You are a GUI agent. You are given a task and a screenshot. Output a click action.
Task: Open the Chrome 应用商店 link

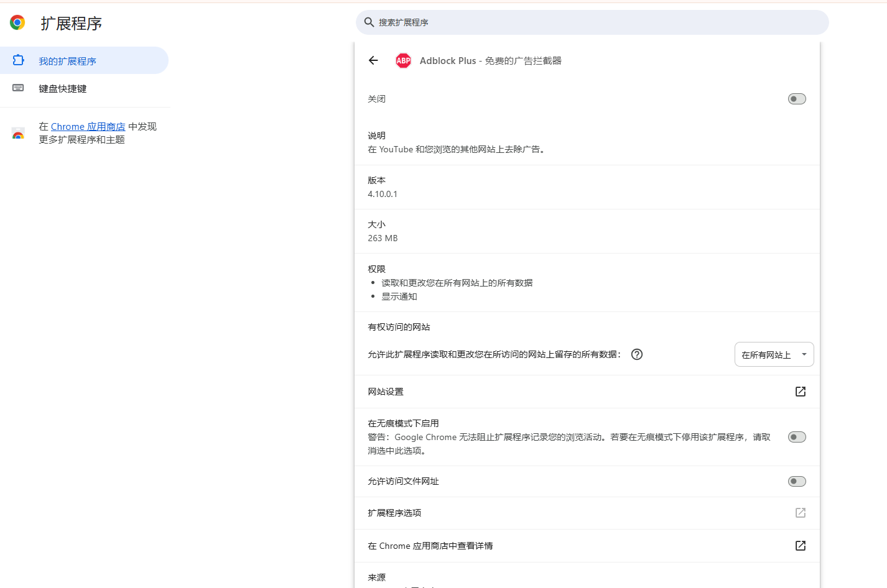coord(88,127)
